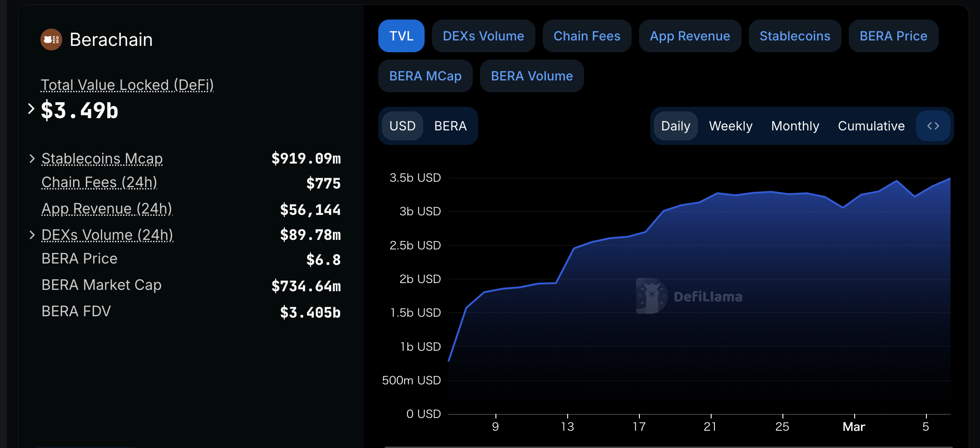Click the $919.09m stablecoins value
Viewport: 980px width, 448px height.
pyautogui.click(x=306, y=159)
